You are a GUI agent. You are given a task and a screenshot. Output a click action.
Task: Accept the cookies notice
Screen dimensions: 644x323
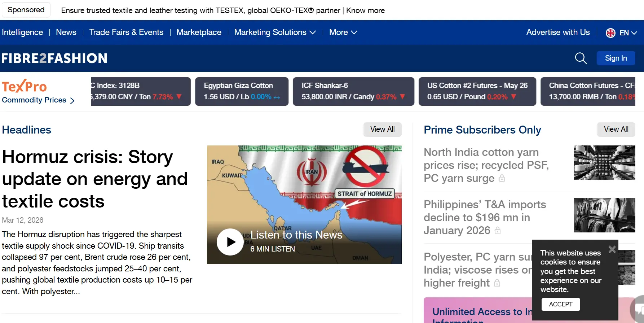561,304
